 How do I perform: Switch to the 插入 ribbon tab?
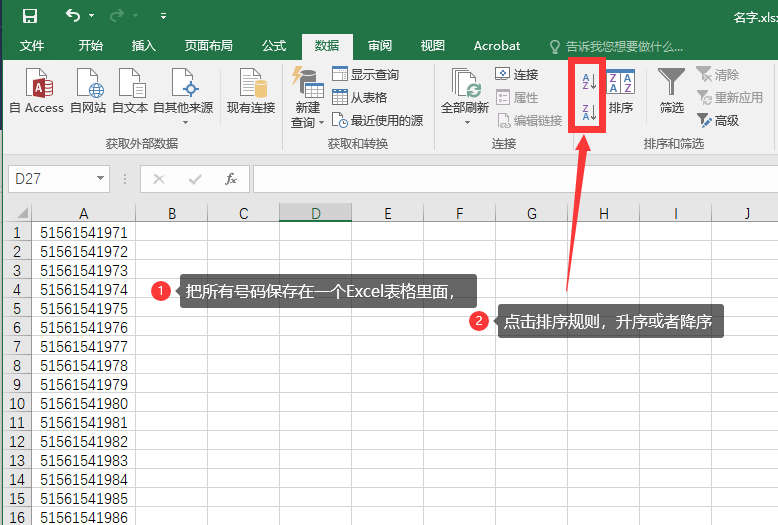tap(144, 46)
